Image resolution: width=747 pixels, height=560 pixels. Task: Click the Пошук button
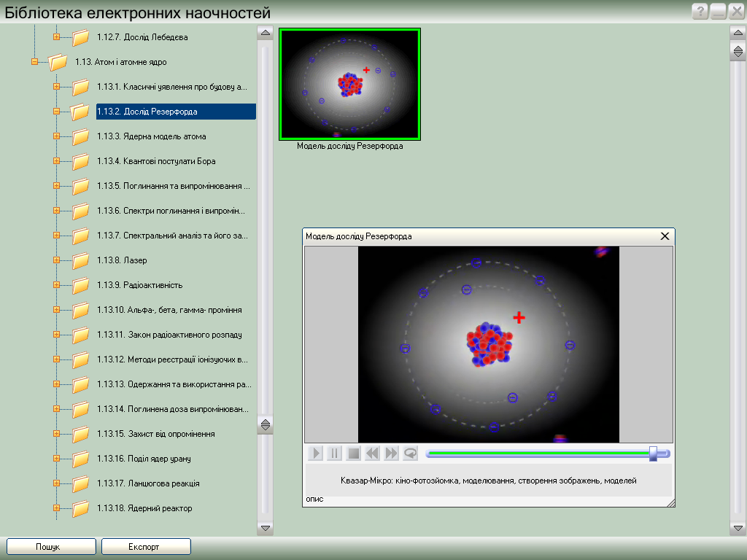[x=51, y=547]
